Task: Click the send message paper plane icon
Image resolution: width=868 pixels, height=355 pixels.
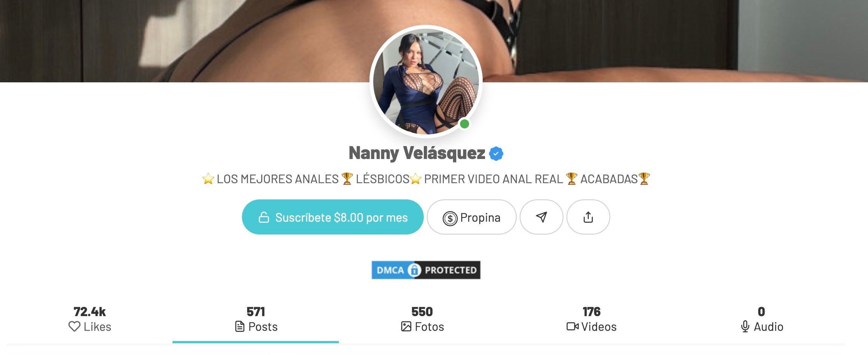Action: coord(541,217)
